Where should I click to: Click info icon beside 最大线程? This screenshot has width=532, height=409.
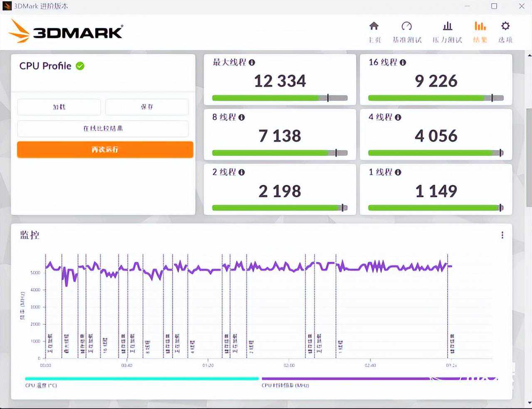252,63
